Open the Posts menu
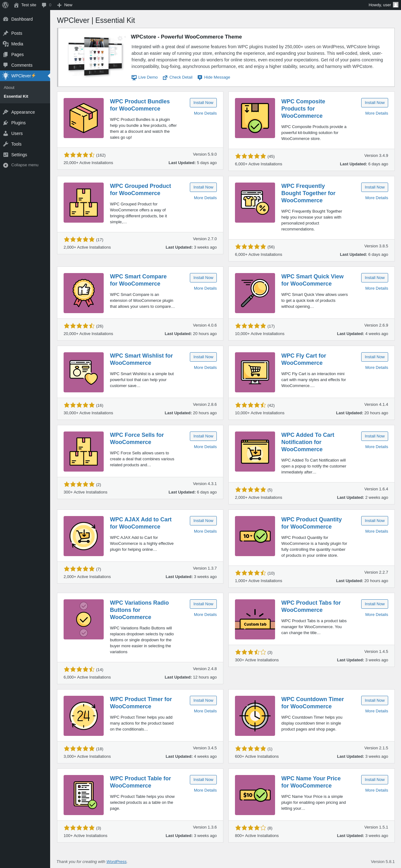The width and height of the screenshot is (401, 868). pos(25,33)
